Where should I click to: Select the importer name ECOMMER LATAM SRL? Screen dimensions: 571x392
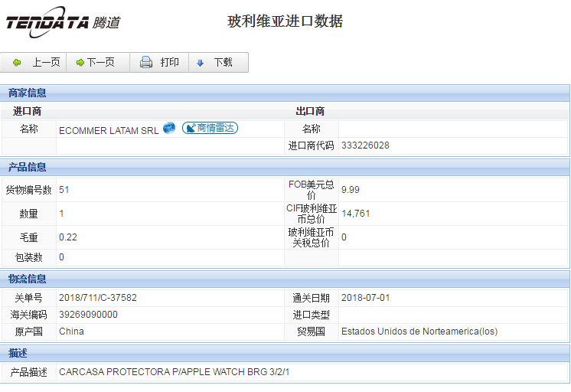pos(109,130)
